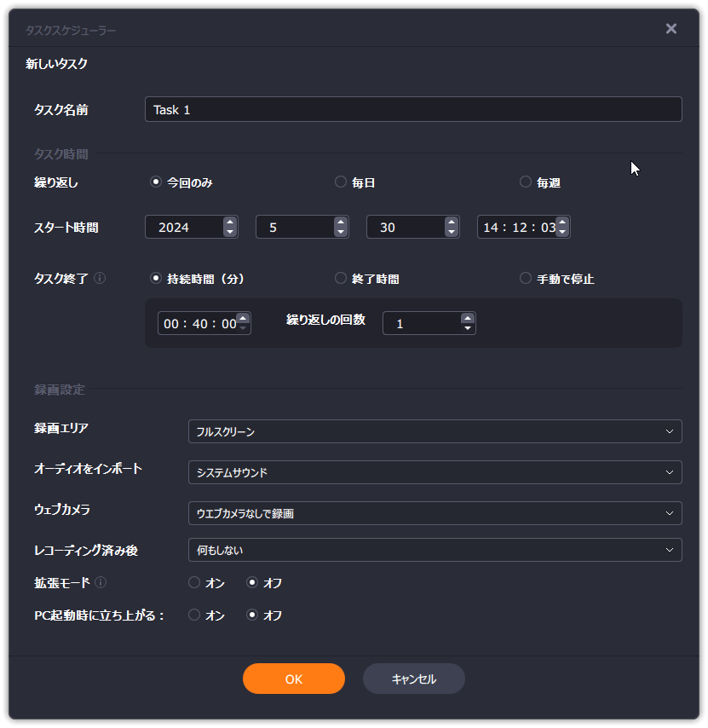Increase the day value with up arrow
The height and width of the screenshot is (728, 708).
pos(451,222)
